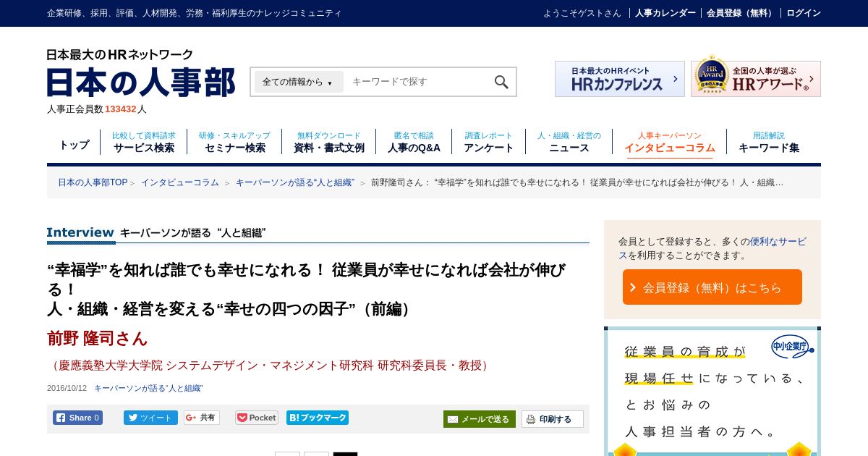
Task: Save article with Pocket button
Action: click(257, 418)
